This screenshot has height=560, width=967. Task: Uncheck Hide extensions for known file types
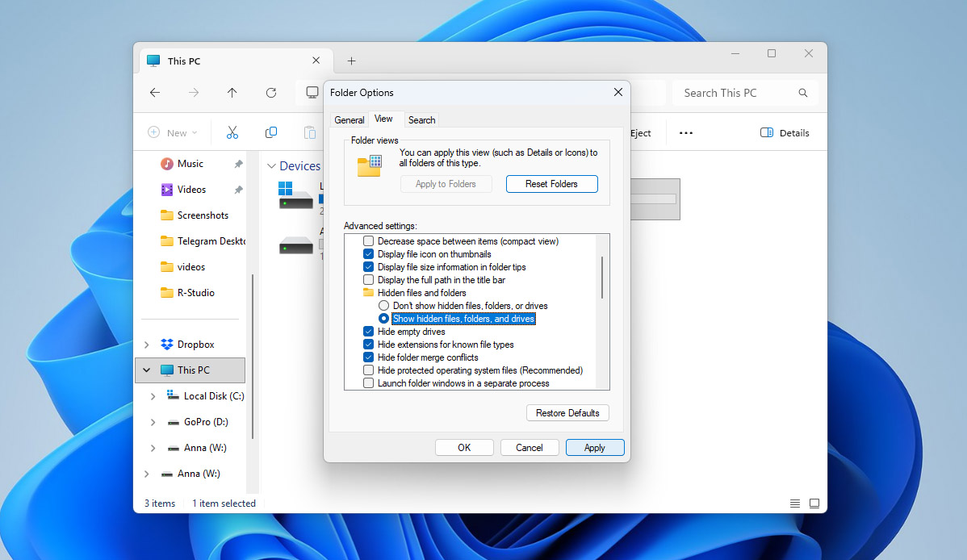369,344
